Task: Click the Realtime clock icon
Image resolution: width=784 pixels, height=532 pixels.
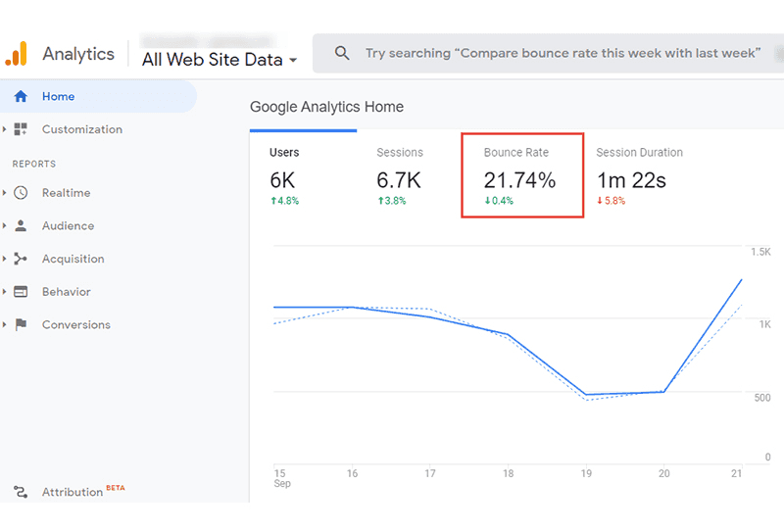Action: [x=21, y=193]
